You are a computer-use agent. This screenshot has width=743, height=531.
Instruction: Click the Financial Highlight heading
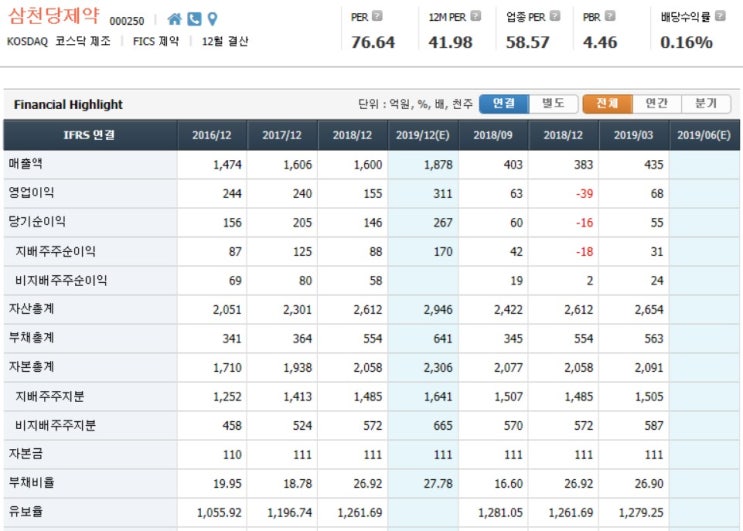point(68,104)
